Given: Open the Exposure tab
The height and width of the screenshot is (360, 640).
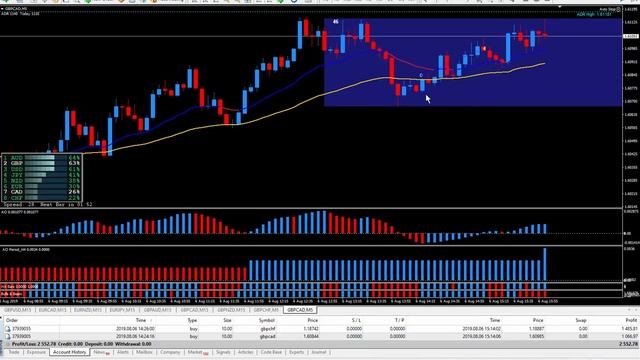Looking at the screenshot, I should pos(36,352).
